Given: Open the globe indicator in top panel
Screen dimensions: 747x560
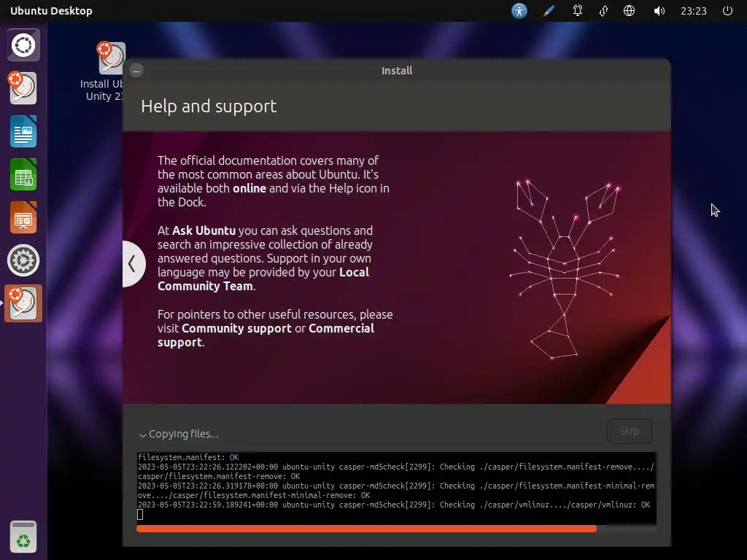Looking at the screenshot, I should pyautogui.click(x=629, y=10).
